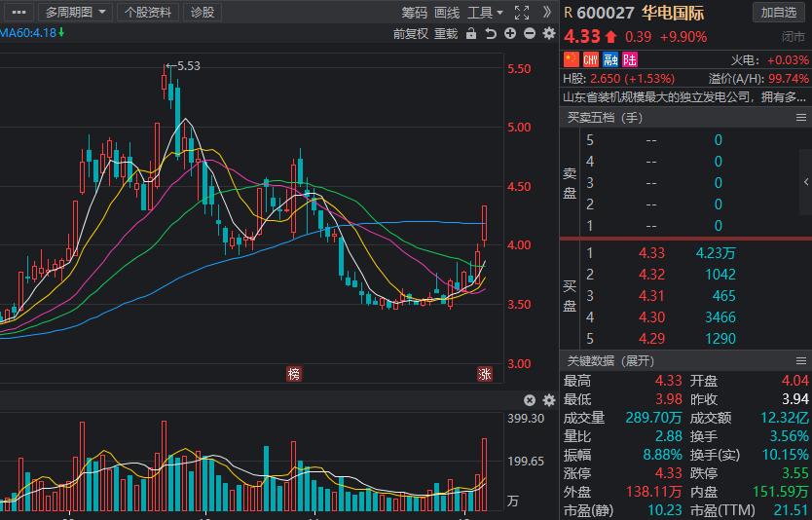Click bid price 4.33 in 买盘 row 1
The image size is (812, 520).
tap(651, 253)
